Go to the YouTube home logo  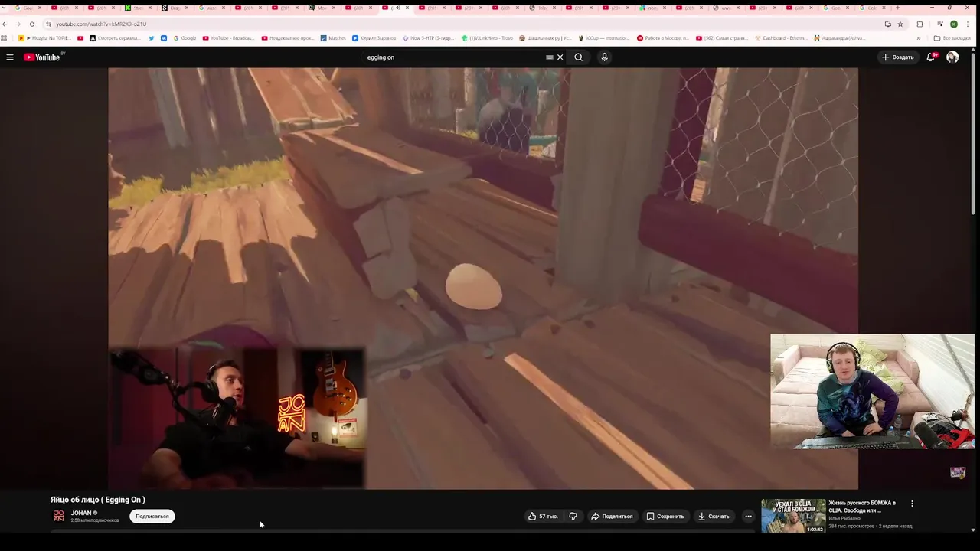[x=42, y=57]
